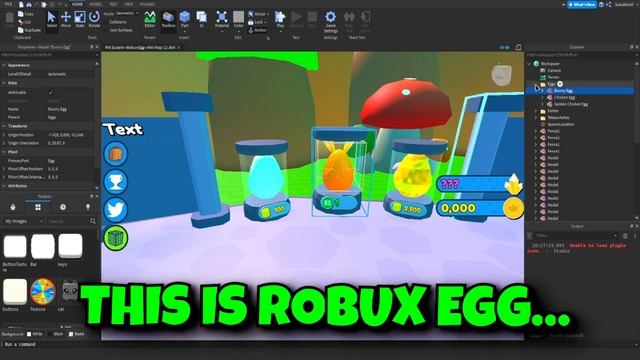
Task: Activate the Scale tool
Action: [80, 19]
